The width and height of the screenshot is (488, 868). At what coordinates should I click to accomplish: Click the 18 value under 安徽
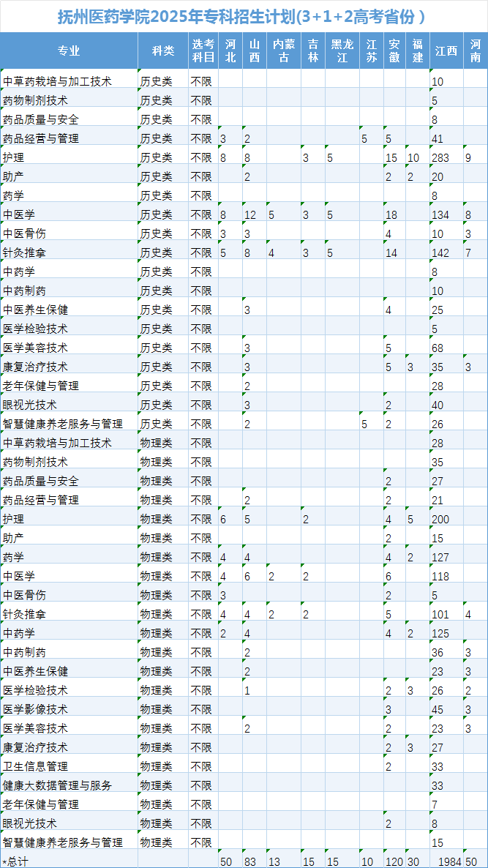(x=391, y=215)
